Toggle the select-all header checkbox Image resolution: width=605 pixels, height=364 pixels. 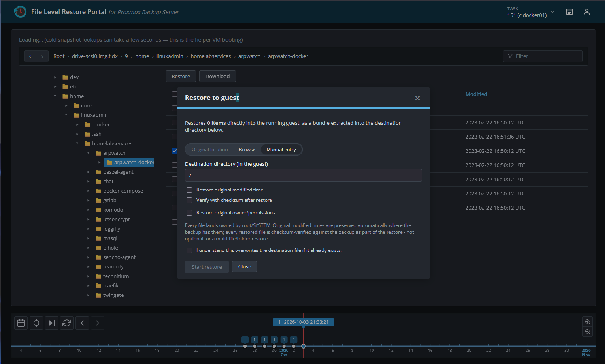point(174,94)
